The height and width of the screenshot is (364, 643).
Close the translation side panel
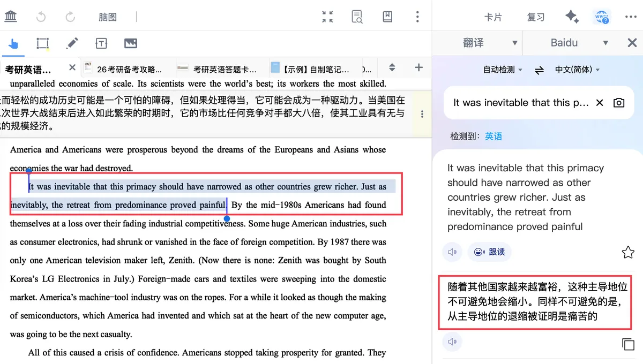[x=632, y=43]
